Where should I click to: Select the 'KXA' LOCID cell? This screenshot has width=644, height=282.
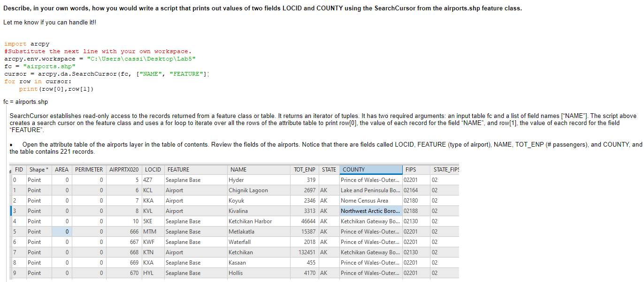click(153, 263)
